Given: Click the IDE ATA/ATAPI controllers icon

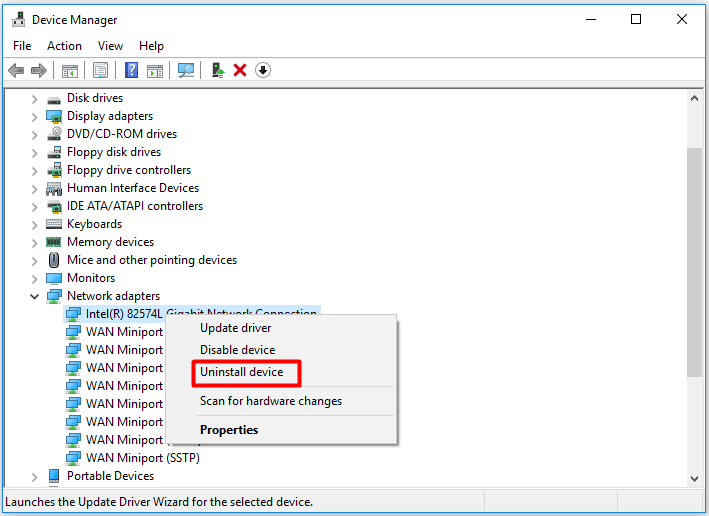Looking at the screenshot, I should tap(54, 206).
